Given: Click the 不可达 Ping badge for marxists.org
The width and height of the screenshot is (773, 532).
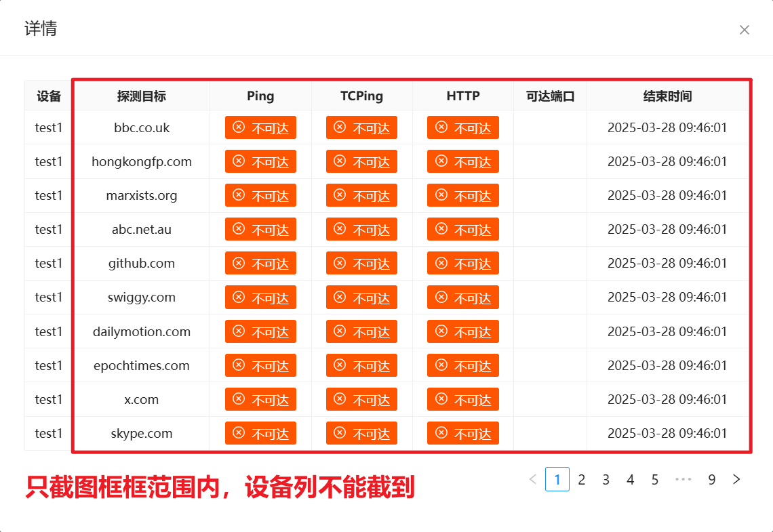Looking at the screenshot, I should pos(260,195).
